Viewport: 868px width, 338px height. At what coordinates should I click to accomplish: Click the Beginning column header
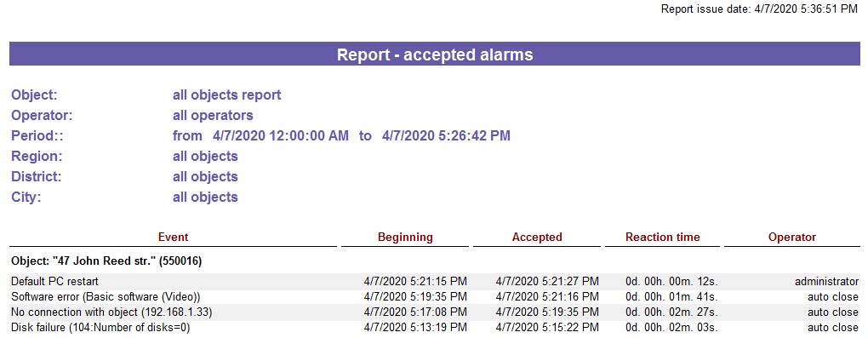click(x=405, y=238)
